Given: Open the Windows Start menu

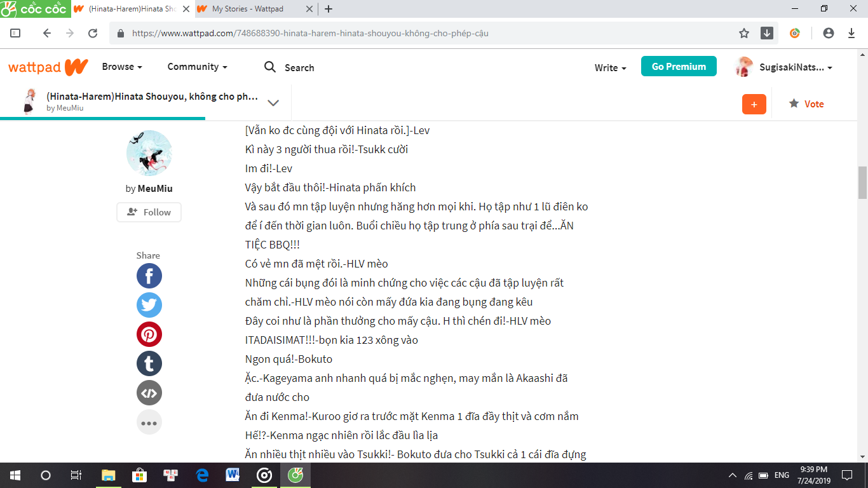Looking at the screenshot, I should click(15, 475).
